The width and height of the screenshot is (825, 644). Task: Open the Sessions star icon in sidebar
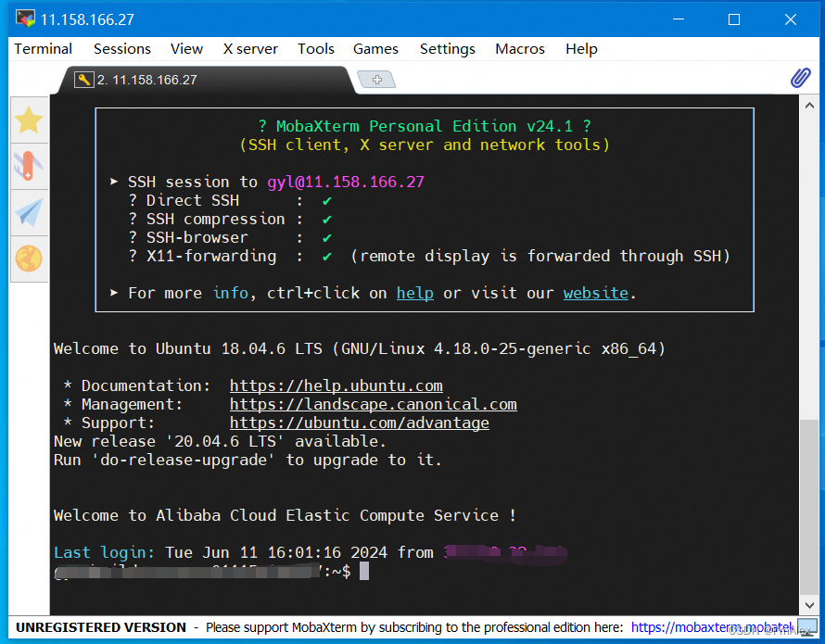click(x=29, y=120)
